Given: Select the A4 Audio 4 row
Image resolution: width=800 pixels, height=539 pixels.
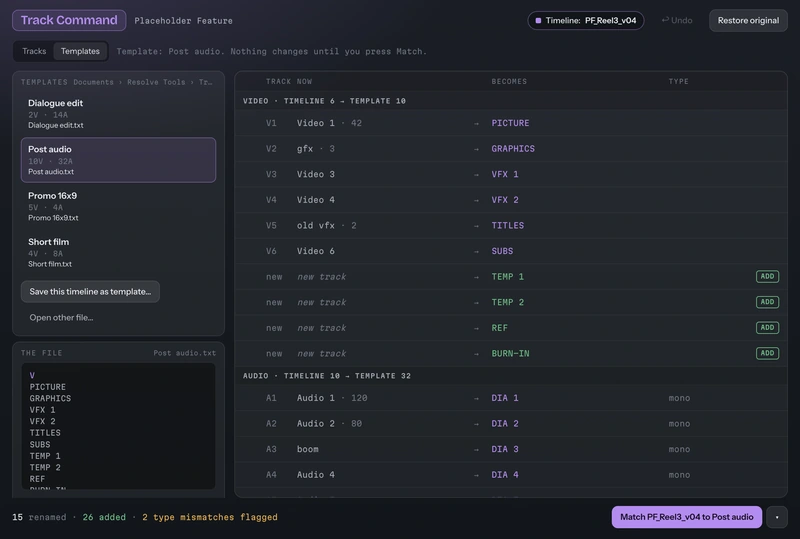Looking at the screenshot, I should (511, 475).
